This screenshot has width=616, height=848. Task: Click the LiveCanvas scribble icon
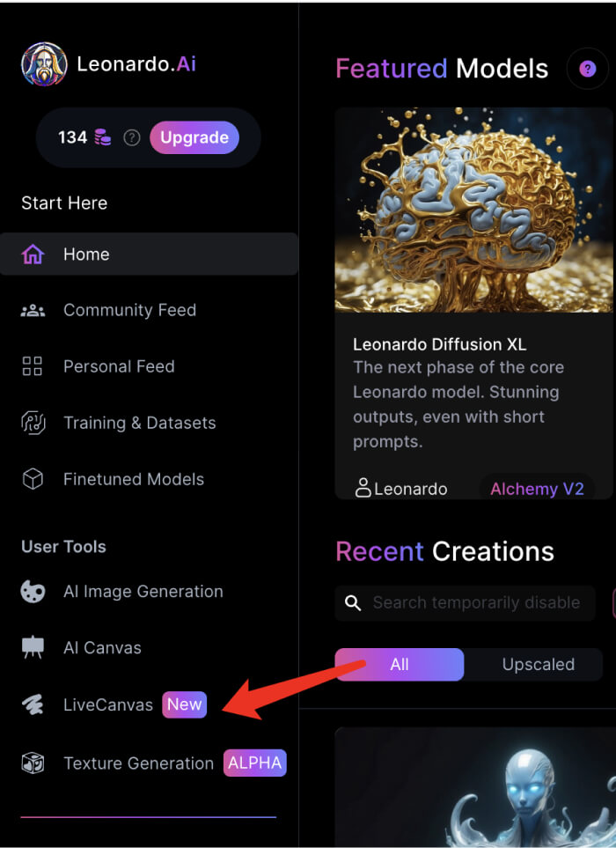coord(33,704)
